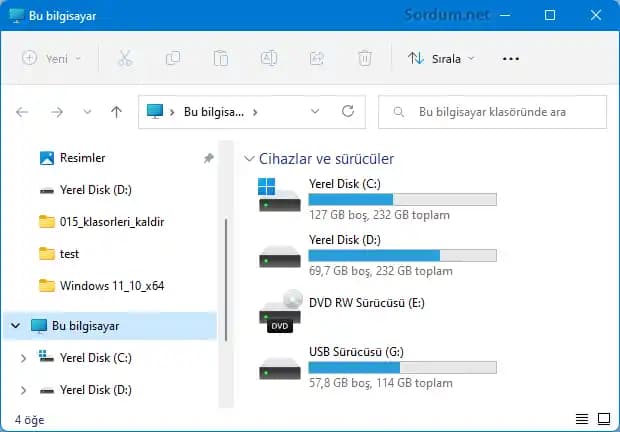Switch to large thumbnails view
620x432 pixels.
tap(604, 418)
